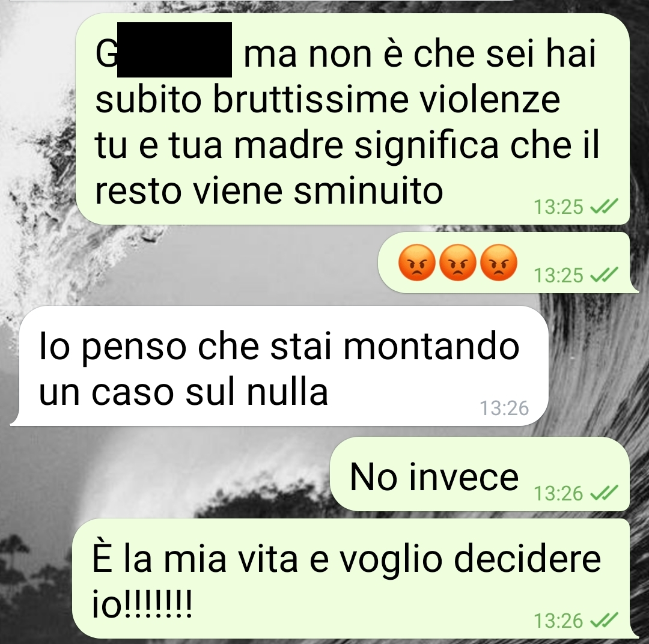The height and width of the screenshot is (644, 649).
Task: Tap the third angry face emoji
Action: pyautogui.click(x=499, y=263)
